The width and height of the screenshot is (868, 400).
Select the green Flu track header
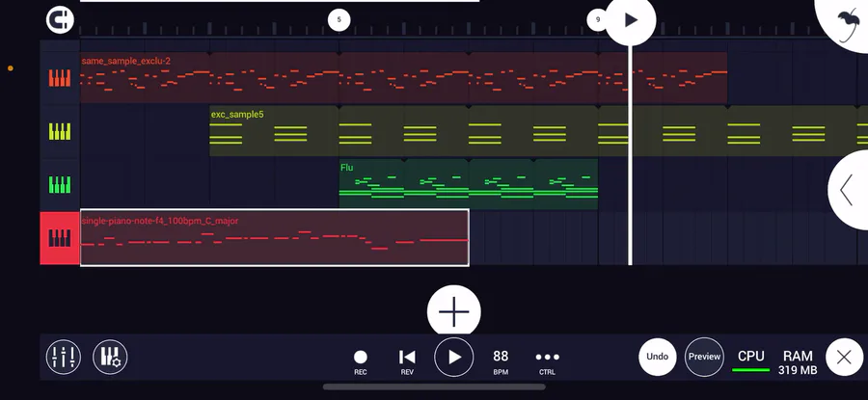tap(60, 185)
